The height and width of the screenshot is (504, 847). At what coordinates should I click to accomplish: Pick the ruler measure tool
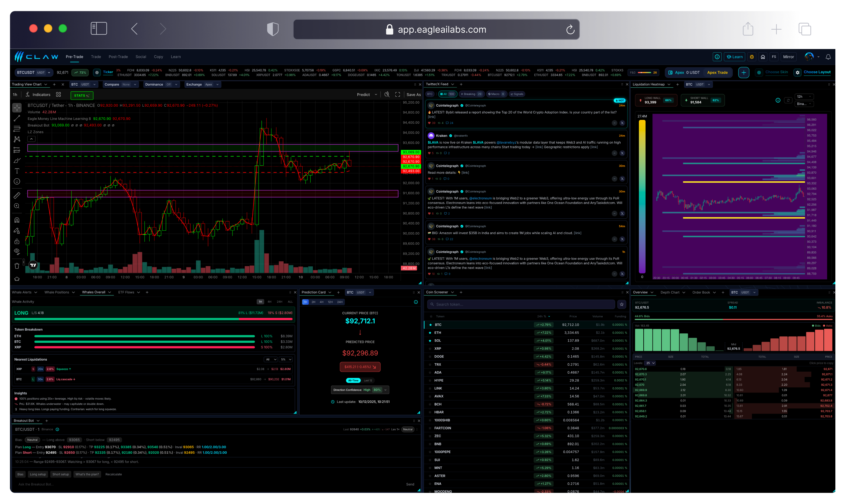tap(17, 195)
